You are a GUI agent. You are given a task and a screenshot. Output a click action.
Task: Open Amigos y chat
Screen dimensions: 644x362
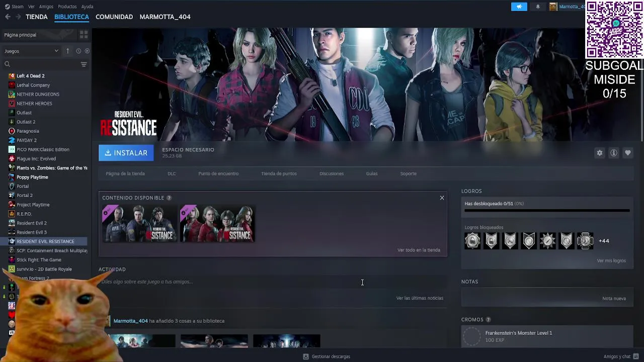621,356
